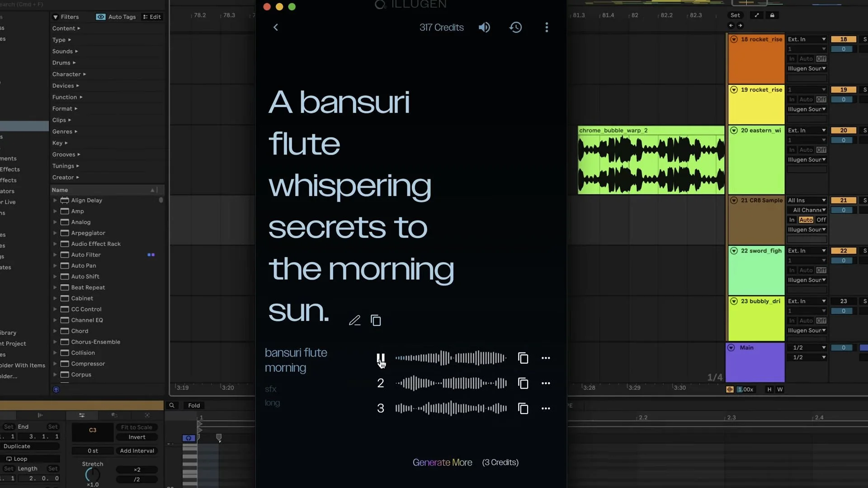Open more options for variation 3
Viewport: 868px width, 488px height.
[x=546, y=408]
